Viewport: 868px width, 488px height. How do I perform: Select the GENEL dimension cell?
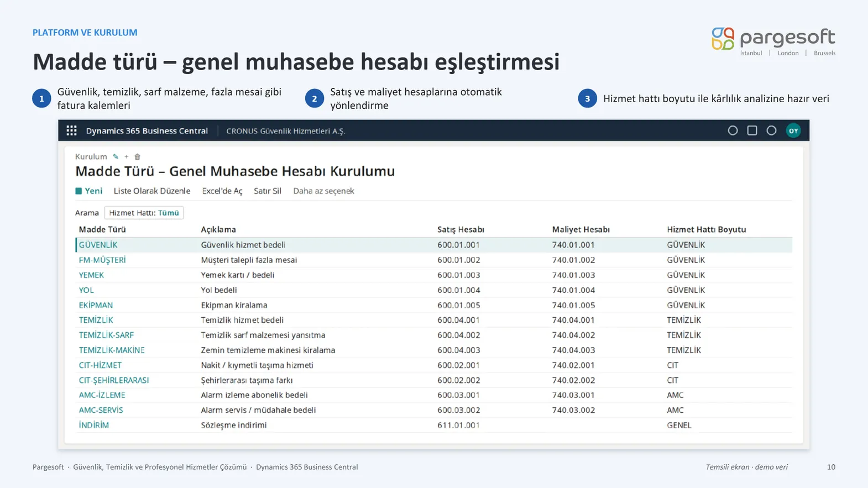coord(679,425)
